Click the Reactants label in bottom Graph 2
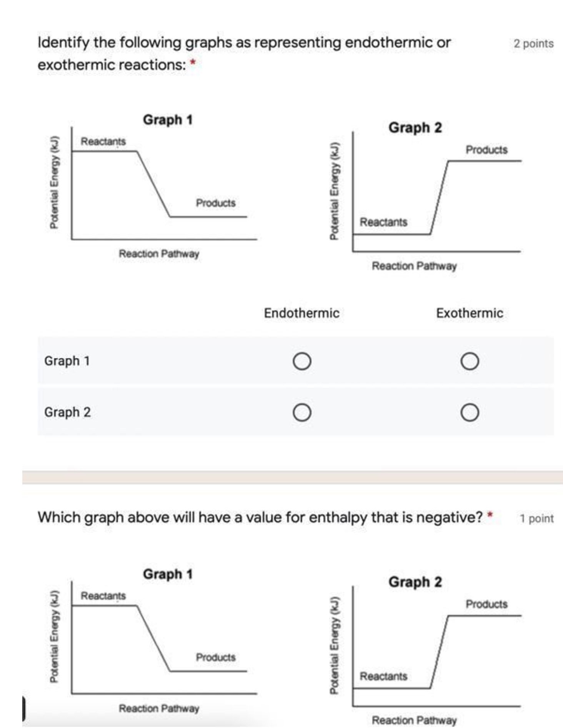This screenshot has height=728, width=563. click(383, 676)
